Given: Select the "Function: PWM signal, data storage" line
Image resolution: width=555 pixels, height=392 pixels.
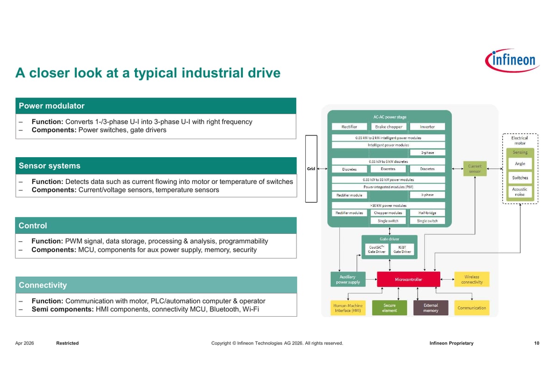Looking at the screenshot, I should coord(150,241).
